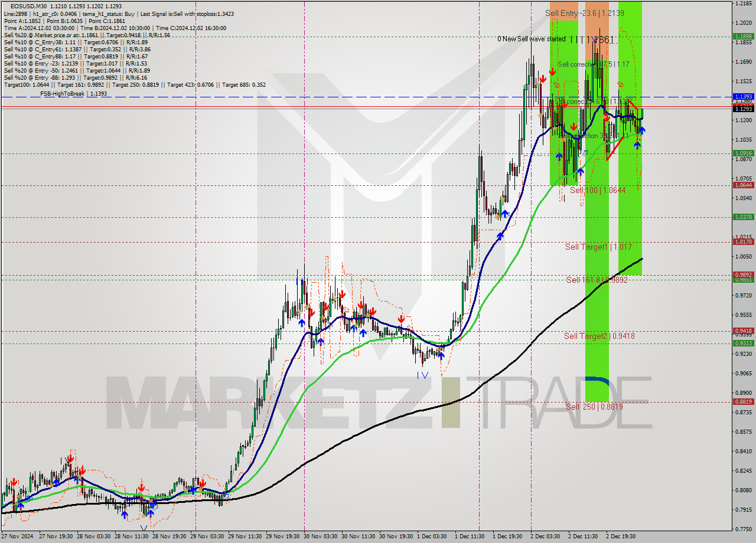
Task: Click the 'Sell %10 @ C_Entry88: 1.17' line
Action: [x=76, y=56]
